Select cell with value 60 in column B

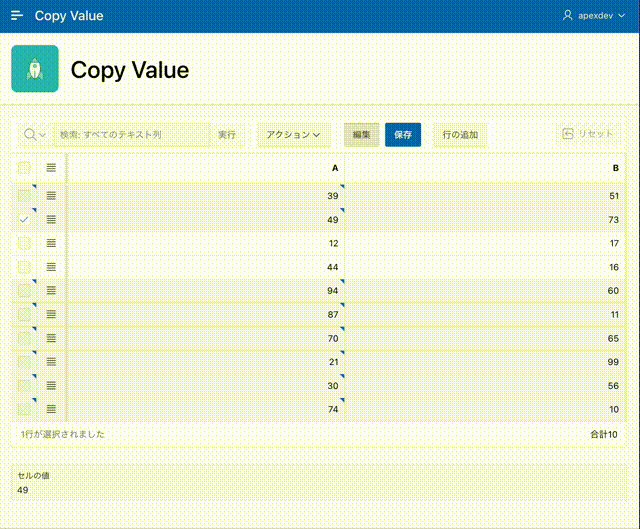(x=485, y=291)
